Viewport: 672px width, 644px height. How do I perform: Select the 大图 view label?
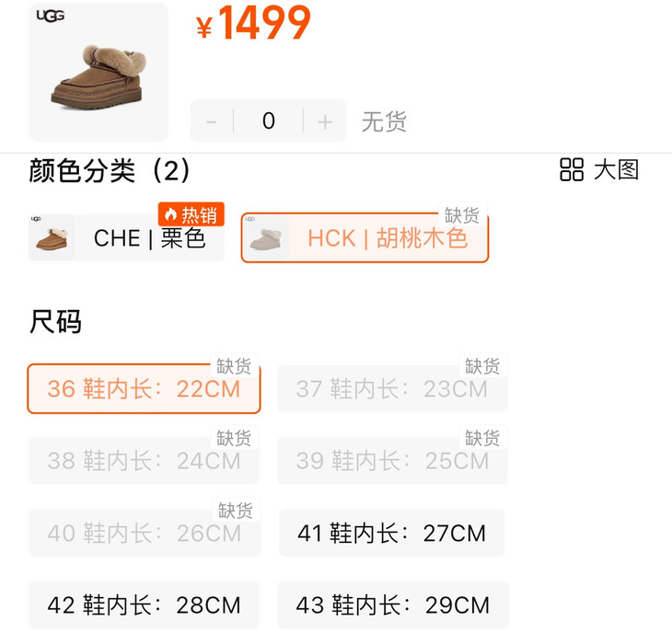pos(616,169)
